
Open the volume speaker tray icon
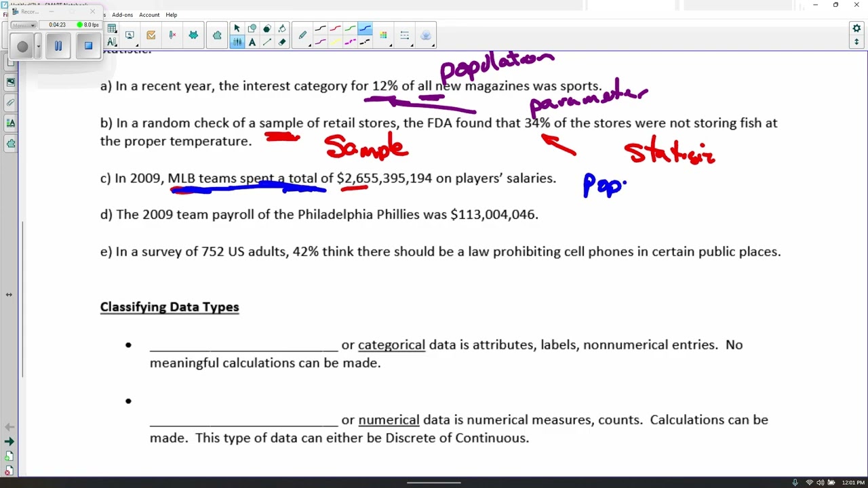coord(821,483)
